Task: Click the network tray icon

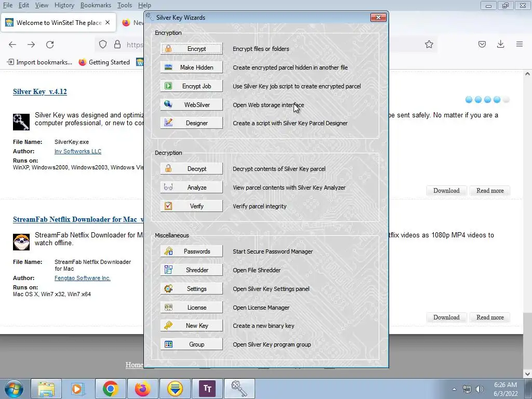Action: coord(467,389)
